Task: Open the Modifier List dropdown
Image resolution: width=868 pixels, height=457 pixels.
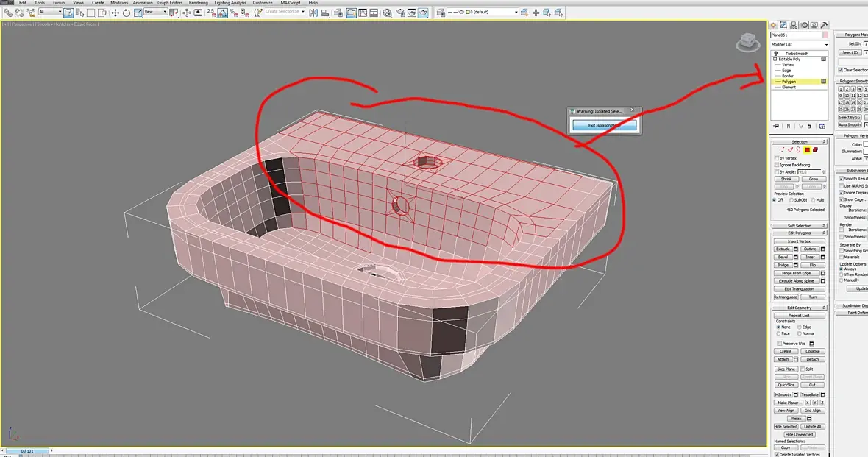Action: pos(800,44)
